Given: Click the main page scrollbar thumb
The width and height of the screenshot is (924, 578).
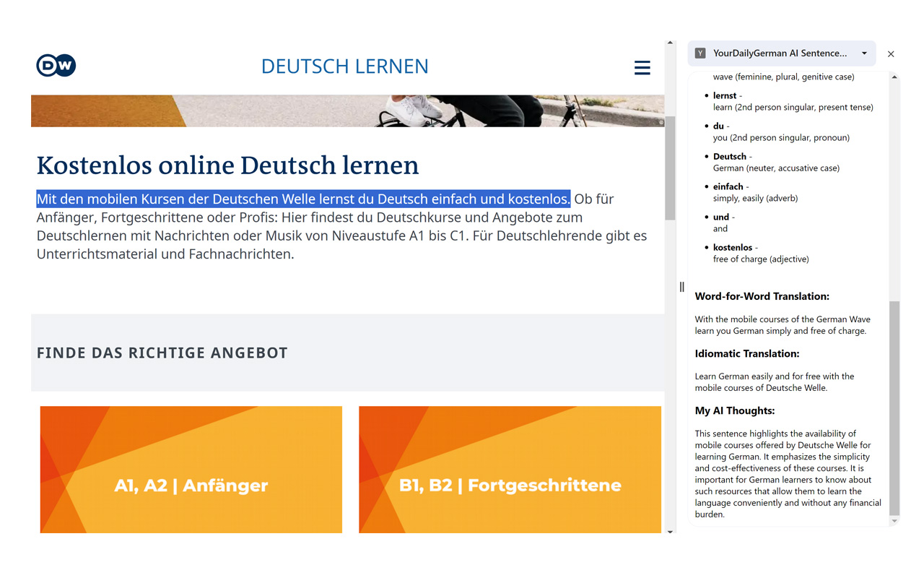Looking at the screenshot, I should point(670,168).
